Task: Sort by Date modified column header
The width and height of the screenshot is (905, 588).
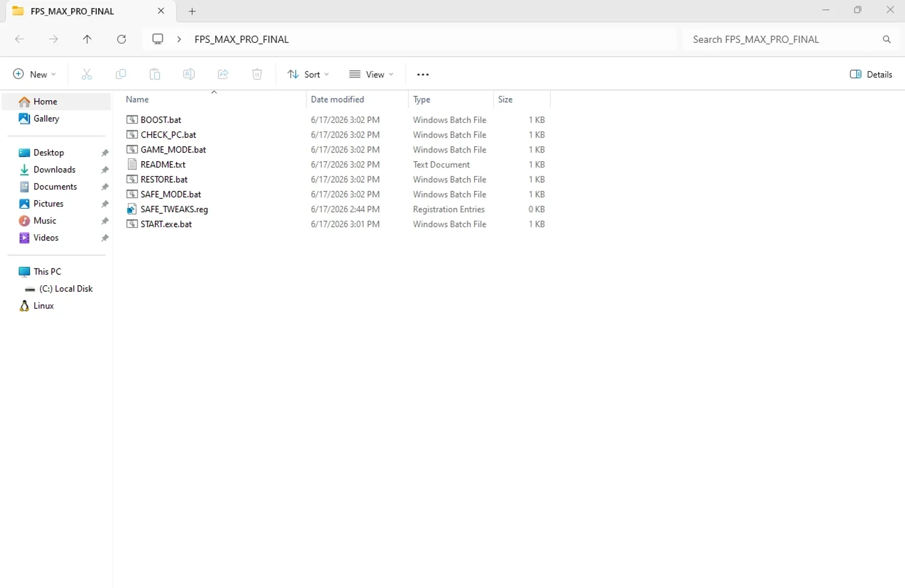Action: [x=357, y=99]
